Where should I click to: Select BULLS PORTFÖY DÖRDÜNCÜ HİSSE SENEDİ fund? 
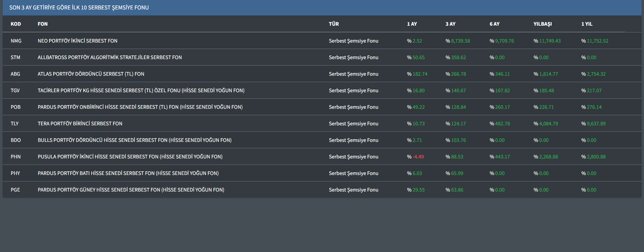pos(134,140)
